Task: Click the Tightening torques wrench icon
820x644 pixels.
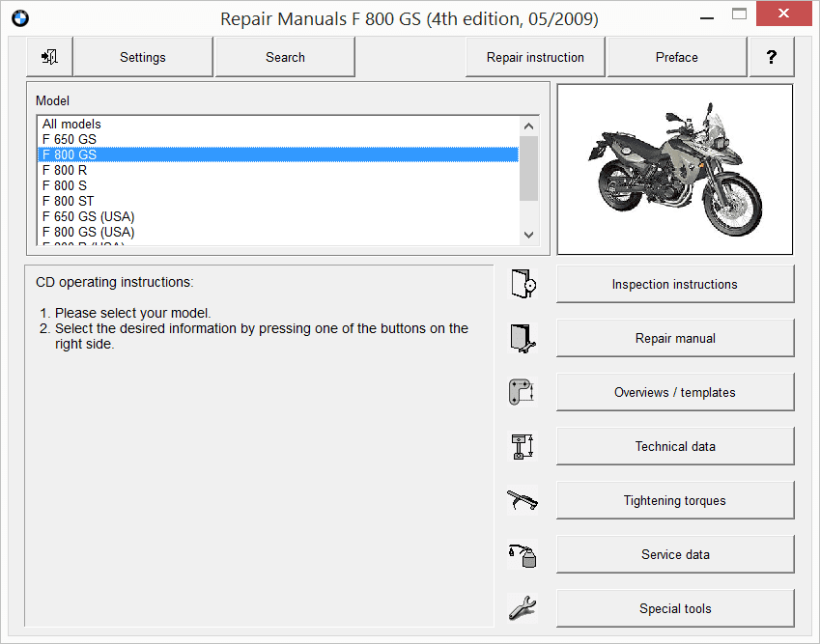Action: [522, 500]
